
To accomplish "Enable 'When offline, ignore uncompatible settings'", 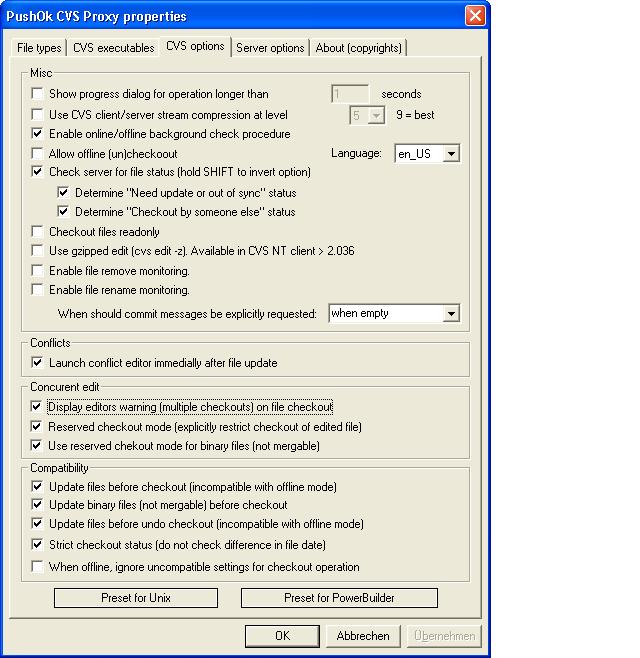I will 38,567.
